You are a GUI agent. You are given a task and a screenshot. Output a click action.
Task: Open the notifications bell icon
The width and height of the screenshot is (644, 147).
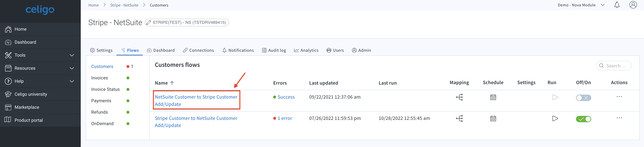coord(617,5)
